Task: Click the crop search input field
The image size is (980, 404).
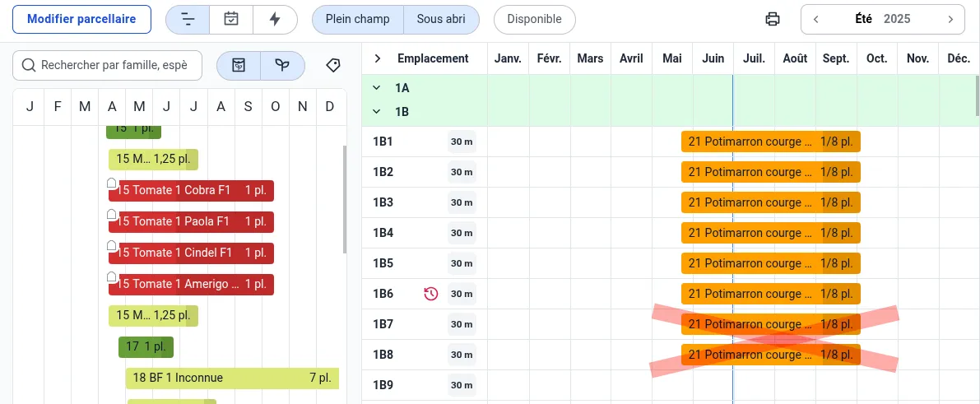Action: 114,65
